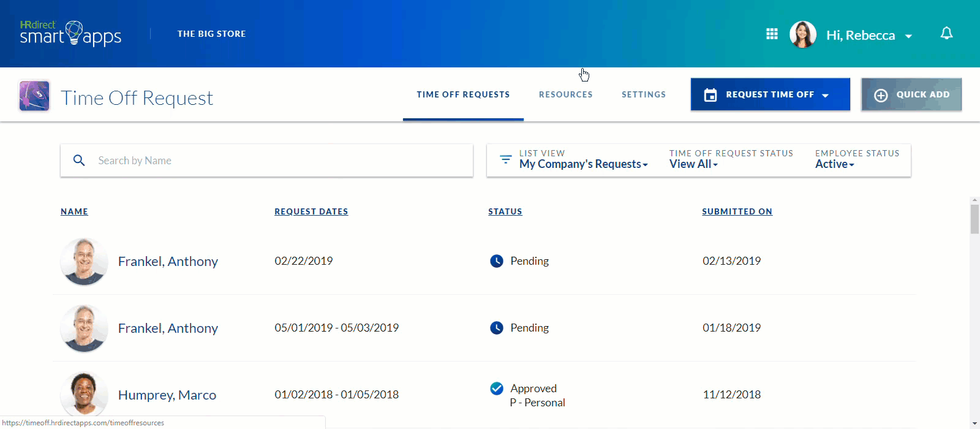Click the HRdirect smart apps logo
Viewport: 980px width, 429px height.
(x=70, y=34)
